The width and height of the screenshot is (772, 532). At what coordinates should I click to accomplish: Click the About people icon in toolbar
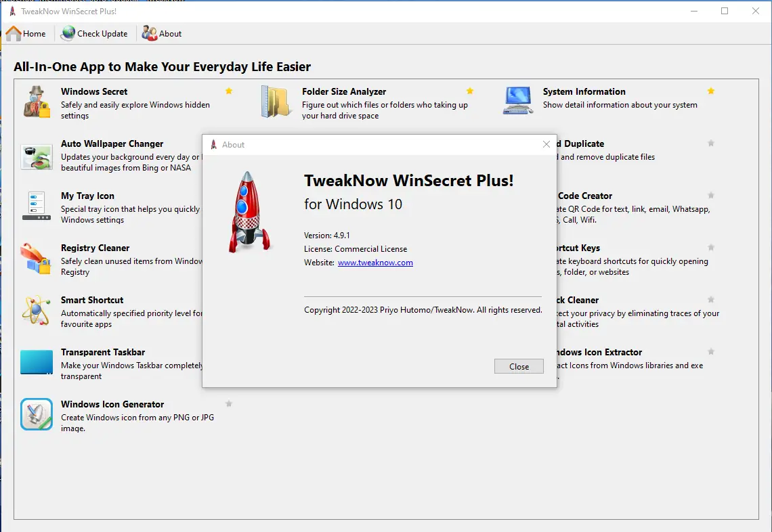(149, 33)
